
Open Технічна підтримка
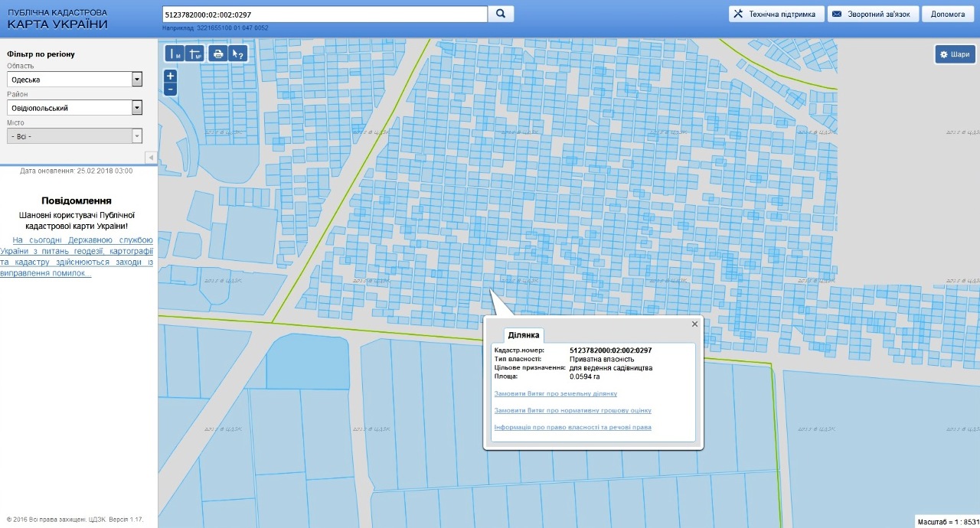[x=776, y=14]
